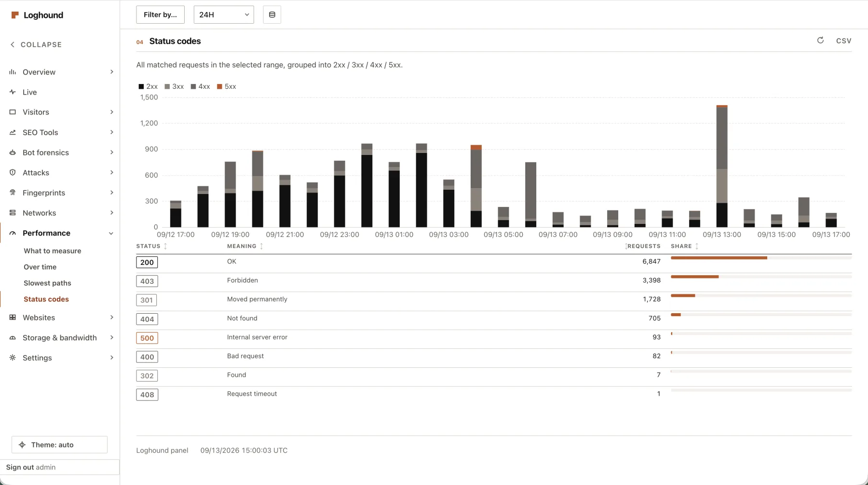
Task: Toggle the 3xx series in chart legend
Action: pos(174,86)
